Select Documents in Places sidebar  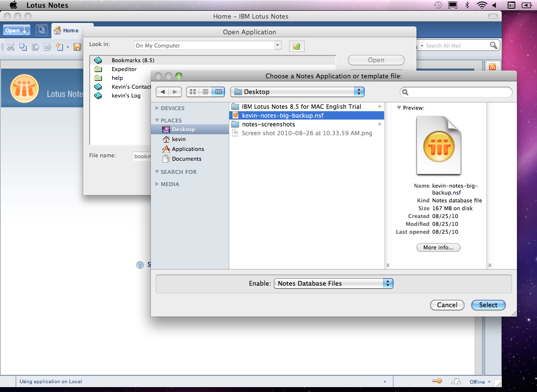190,159
